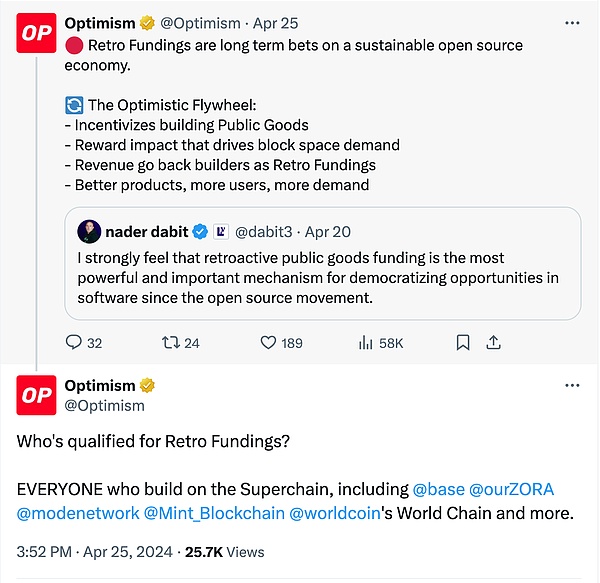Bookmark the Retro Fundings tweet

[x=463, y=342]
